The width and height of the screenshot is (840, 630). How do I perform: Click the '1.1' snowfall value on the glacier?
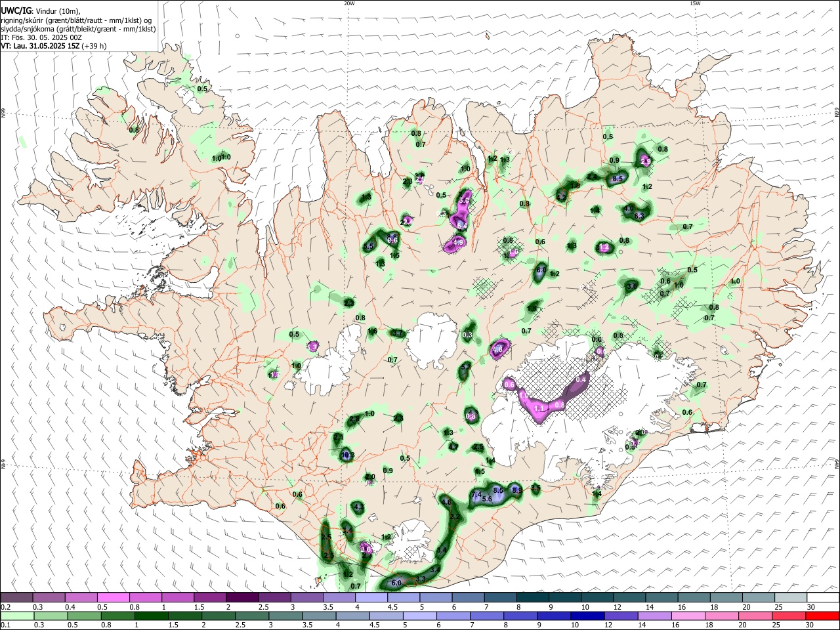point(540,408)
